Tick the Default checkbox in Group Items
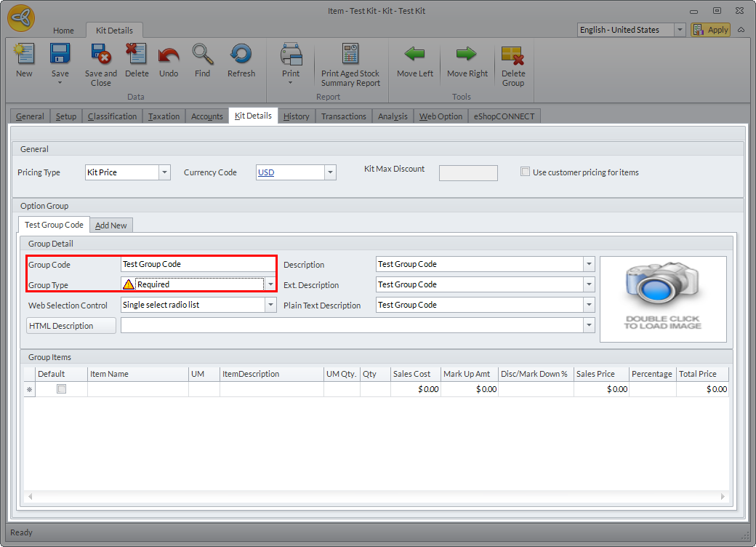The width and height of the screenshot is (756, 547). coord(62,389)
